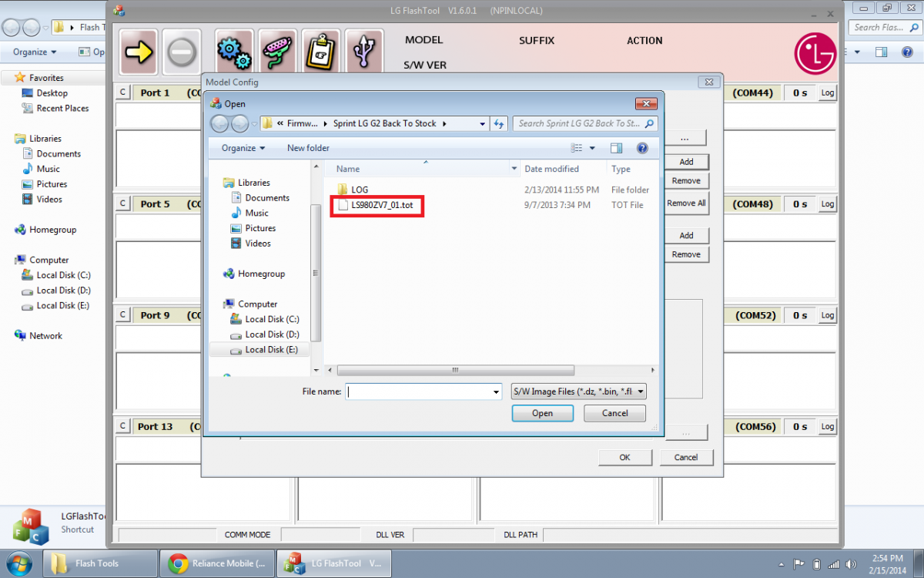Click the change view icon in Open dialog
Screen dimensions: 924x578
(577, 148)
